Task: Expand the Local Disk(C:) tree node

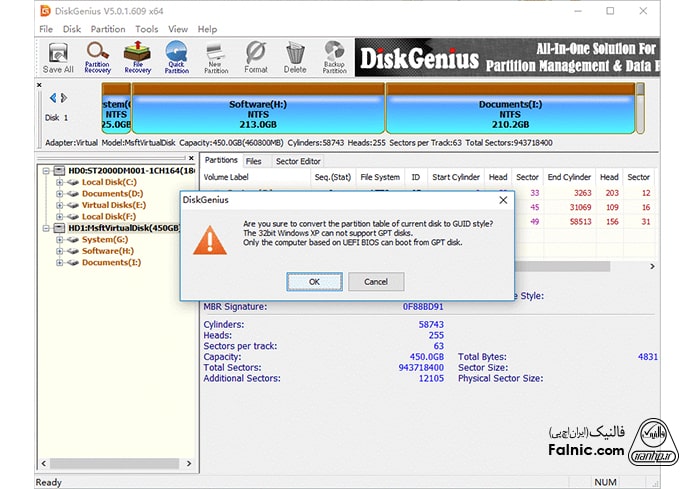Action: pos(60,182)
